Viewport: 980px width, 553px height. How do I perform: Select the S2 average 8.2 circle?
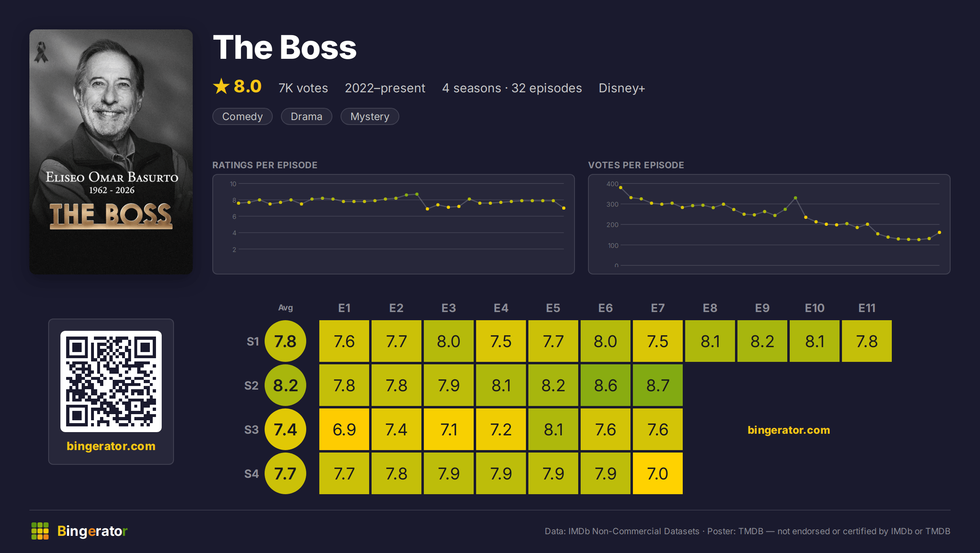pos(285,385)
